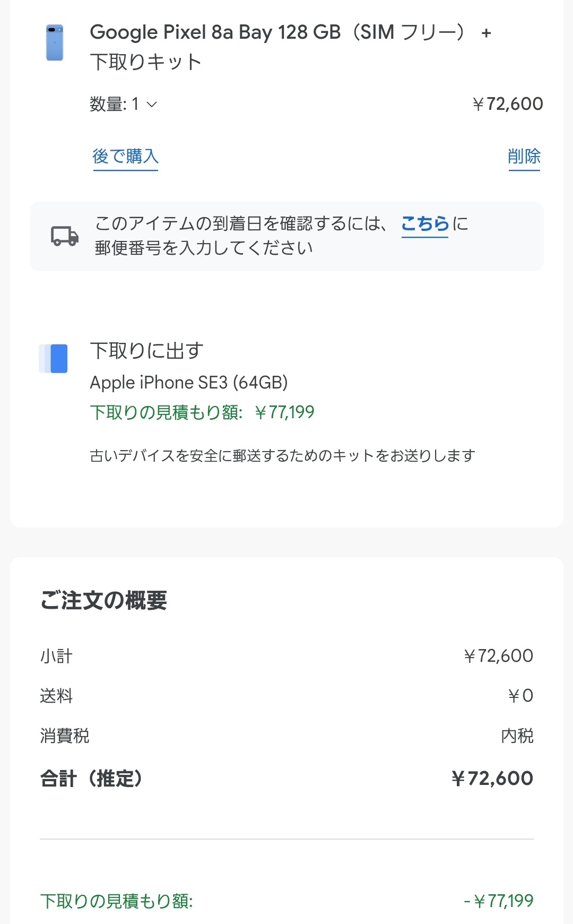Click the 合計（推定） total label
Image resolution: width=573 pixels, height=924 pixels.
coord(92,779)
